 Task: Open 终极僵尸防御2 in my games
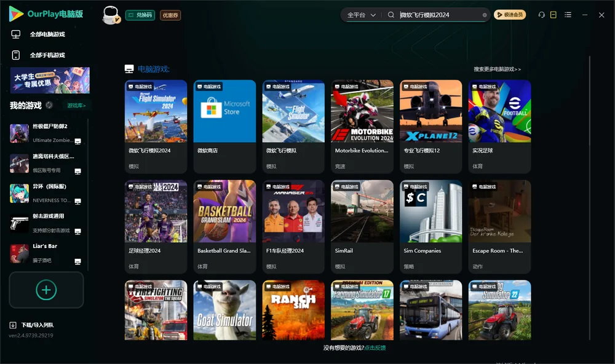[x=46, y=133]
